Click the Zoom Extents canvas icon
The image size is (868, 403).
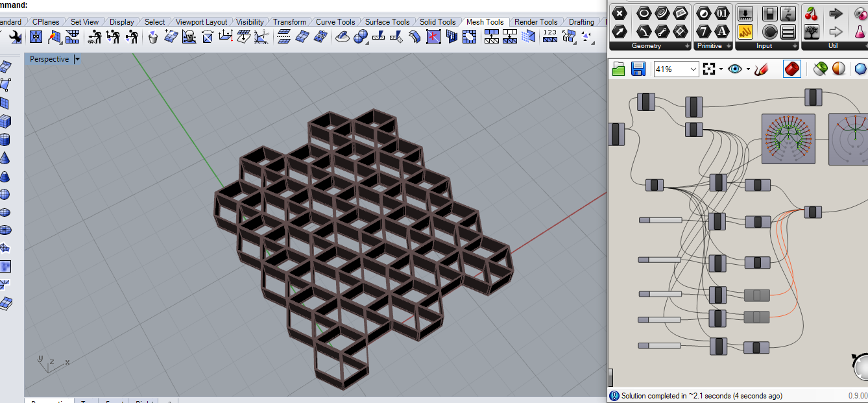click(709, 69)
